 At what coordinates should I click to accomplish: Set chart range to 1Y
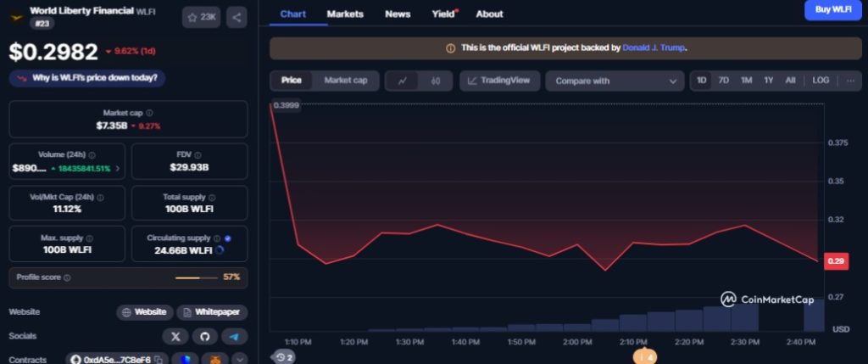pos(769,81)
